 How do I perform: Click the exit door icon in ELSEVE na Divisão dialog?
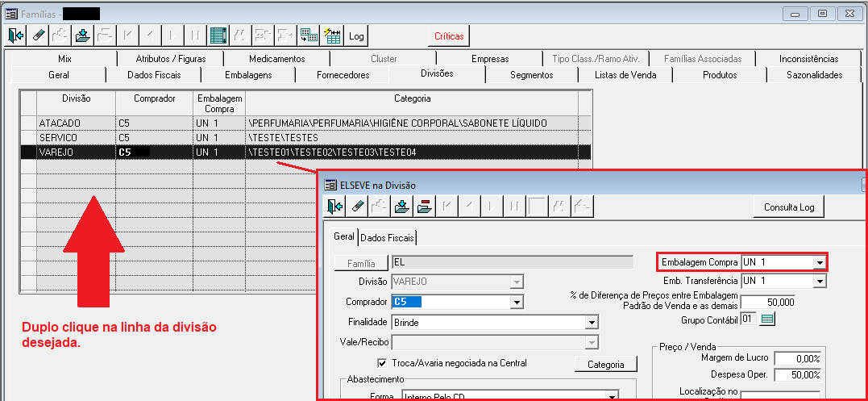click(334, 207)
